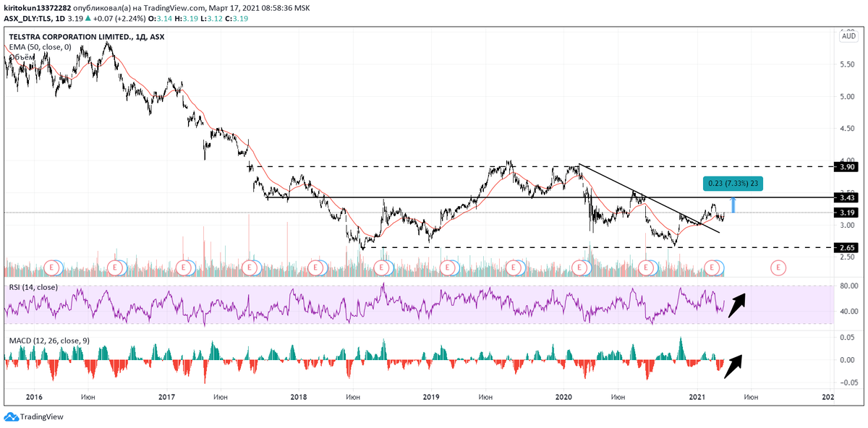Click the Июн label between 2016 and 2017
Viewport: 868px width, 428px height.
coord(90,397)
